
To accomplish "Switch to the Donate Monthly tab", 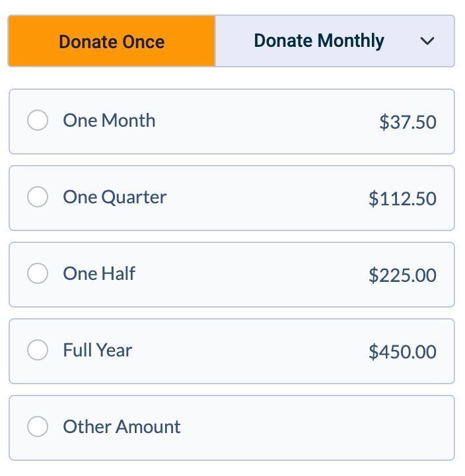I will (x=318, y=41).
